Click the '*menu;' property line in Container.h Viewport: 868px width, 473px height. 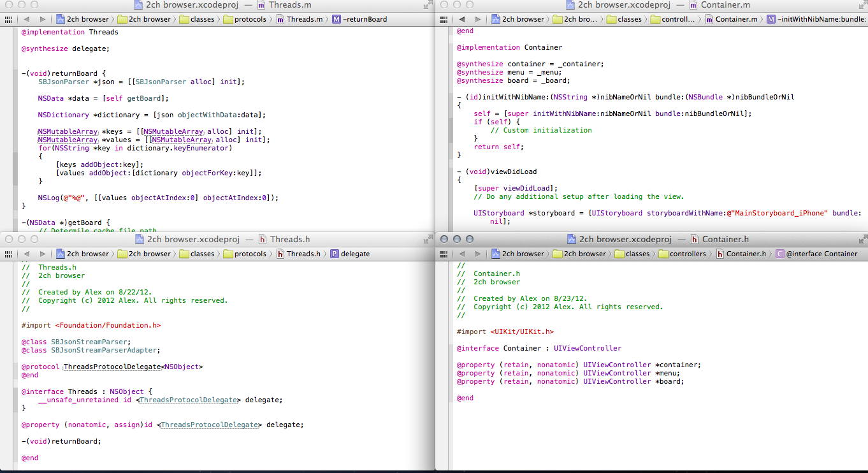point(568,373)
